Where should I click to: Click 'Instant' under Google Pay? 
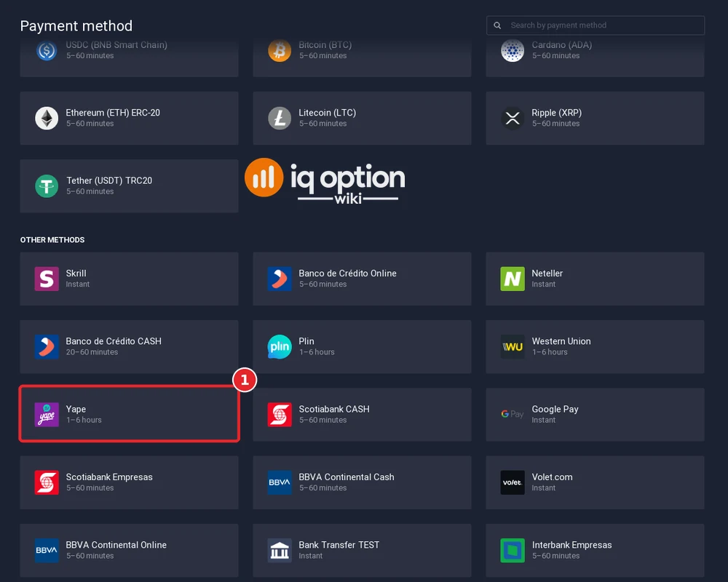pyautogui.click(x=543, y=420)
